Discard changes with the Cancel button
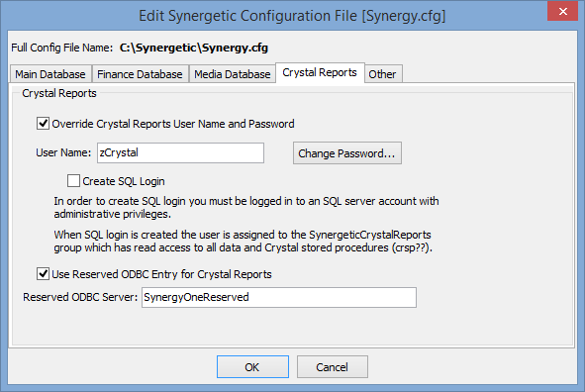 pyautogui.click(x=332, y=367)
